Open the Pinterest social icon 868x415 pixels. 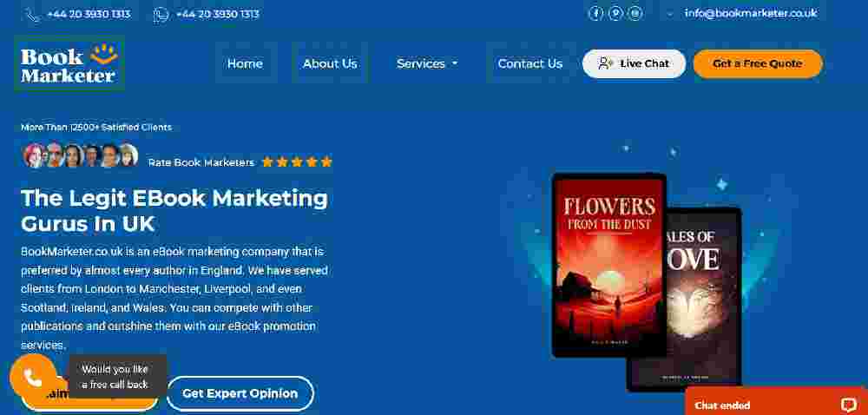coord(615,13)
